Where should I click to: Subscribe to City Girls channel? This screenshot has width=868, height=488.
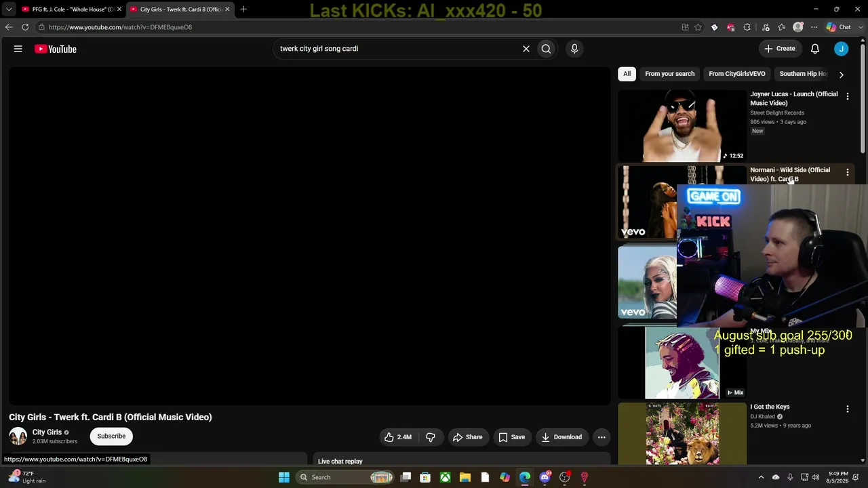coord(111,436)
